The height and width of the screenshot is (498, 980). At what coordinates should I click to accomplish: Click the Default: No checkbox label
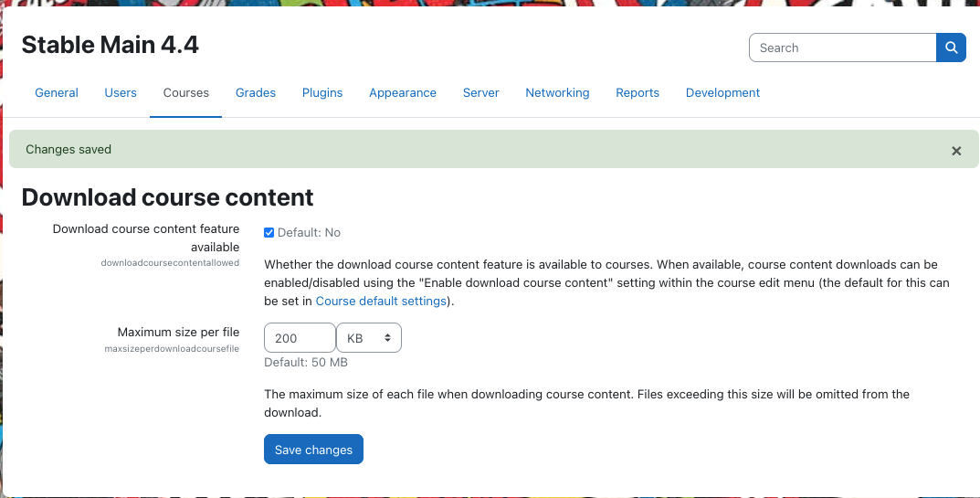tap(309, 233)
